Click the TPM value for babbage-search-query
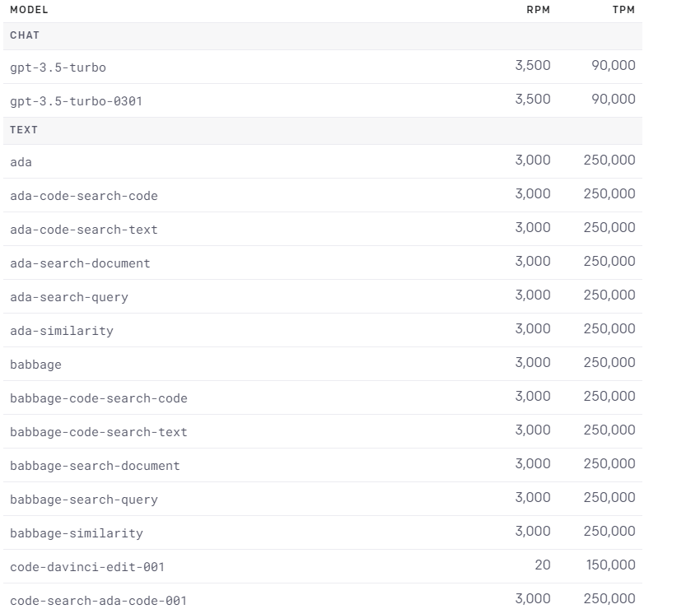Screen dimensions: 700x609 [609, 497]
